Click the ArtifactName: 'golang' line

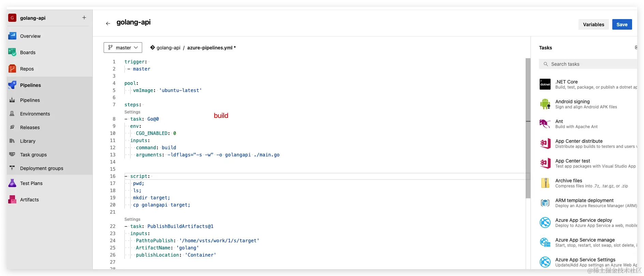point(167,248)
